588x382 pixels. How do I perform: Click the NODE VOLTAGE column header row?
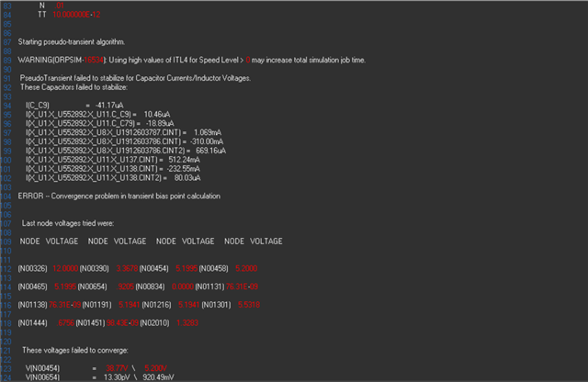click(x=151, y=242)
